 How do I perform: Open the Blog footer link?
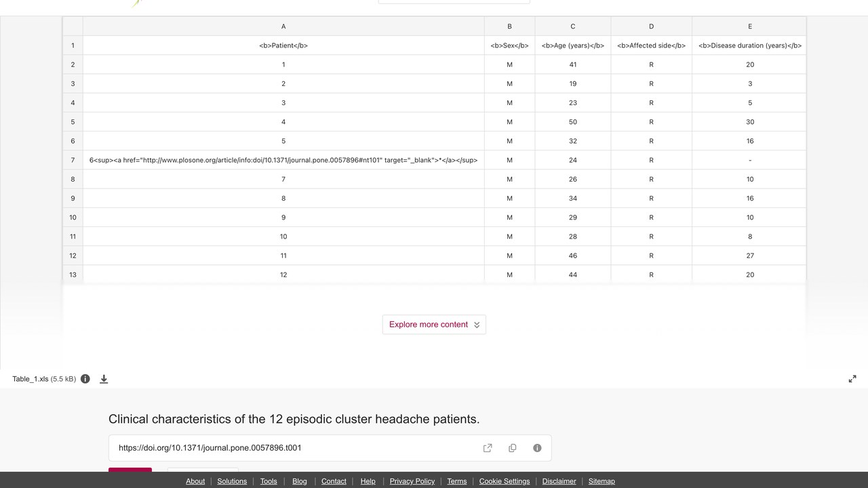[x=300, y=481]
